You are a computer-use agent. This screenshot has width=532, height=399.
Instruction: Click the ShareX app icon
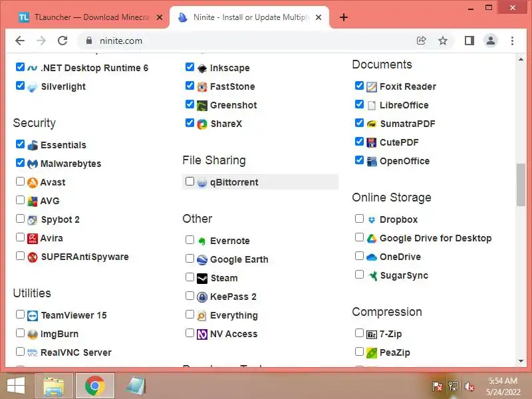point(202,124)
